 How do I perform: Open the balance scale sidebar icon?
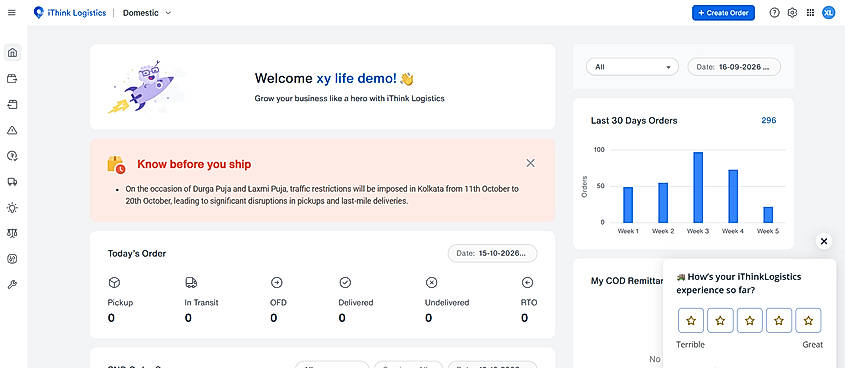(x=12, y=233)
